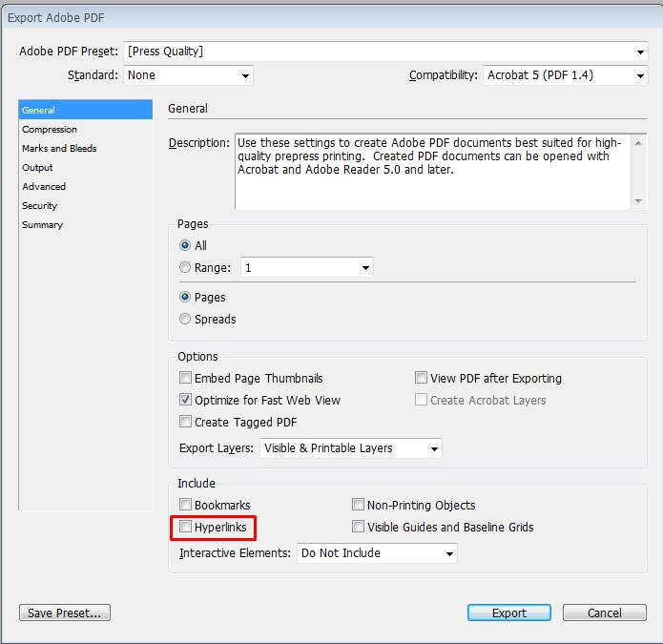Image resolution: width=663 pixels, height=644 pixels.
Task: Open the Export Layers dropdown
Action: 350,448
